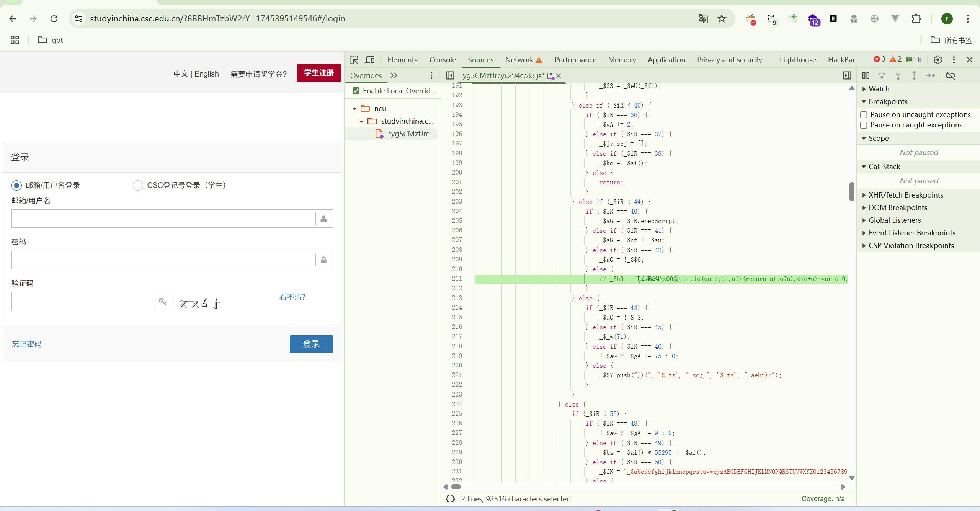Screen dimensions: 980x511
Task: Click the 学生注册 button
Action: click(x=319, y=73)
